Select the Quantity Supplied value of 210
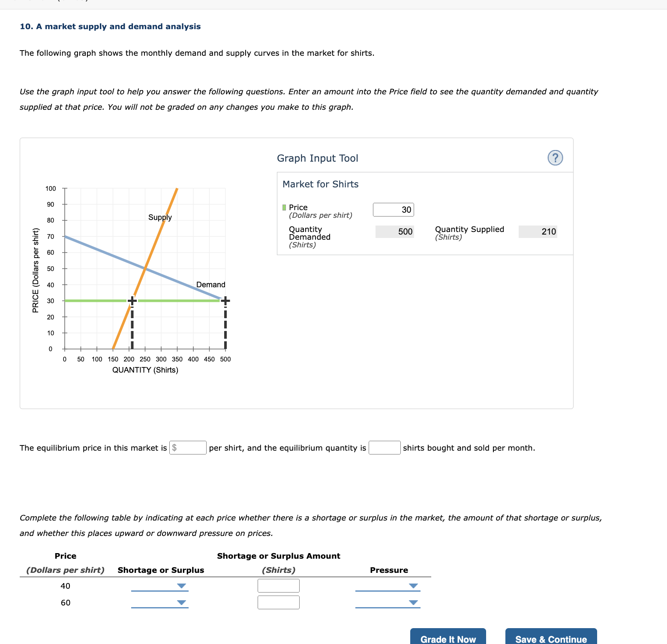Screen dimensions: 667x644 coord(538,232)
